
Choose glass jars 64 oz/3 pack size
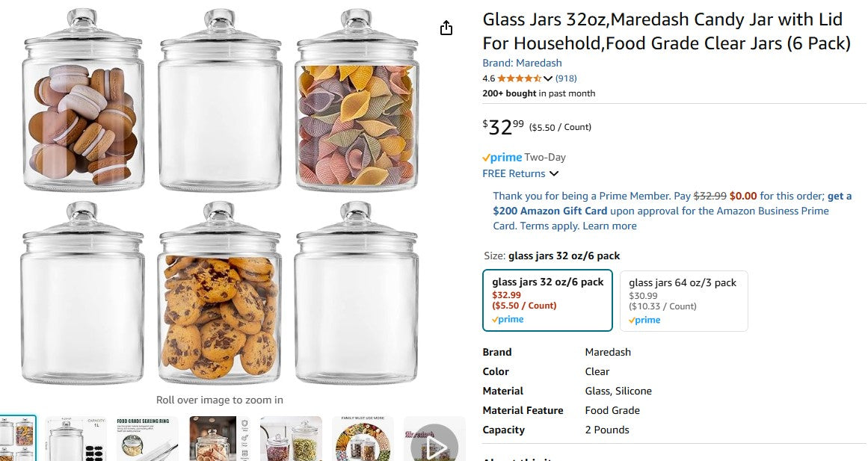click(x=683, y=300)
